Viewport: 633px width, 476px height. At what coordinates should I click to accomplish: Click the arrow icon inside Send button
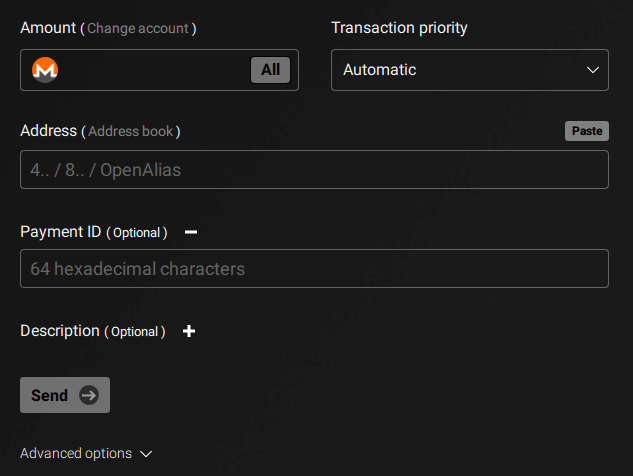click(89, 395)
